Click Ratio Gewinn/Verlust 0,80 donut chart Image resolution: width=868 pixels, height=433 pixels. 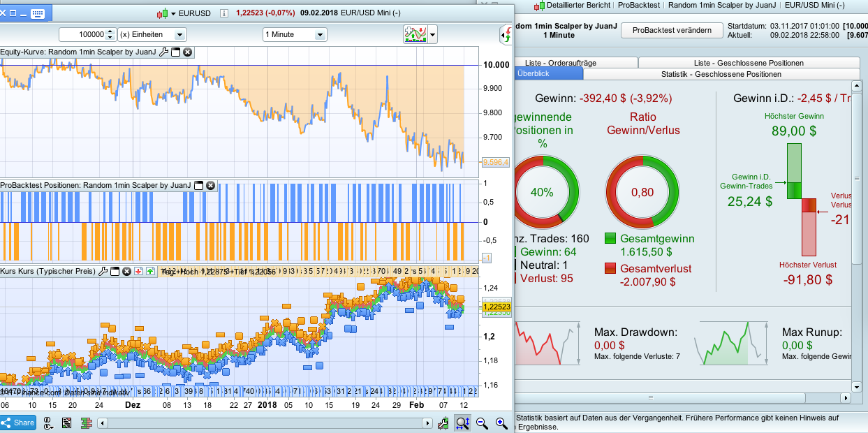pos(642,192)
